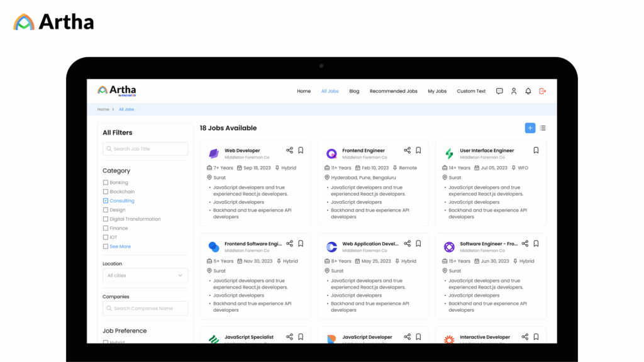
Task: Click the 'Sep 18, 2023' date text
Action: click(x=257, y=168)
